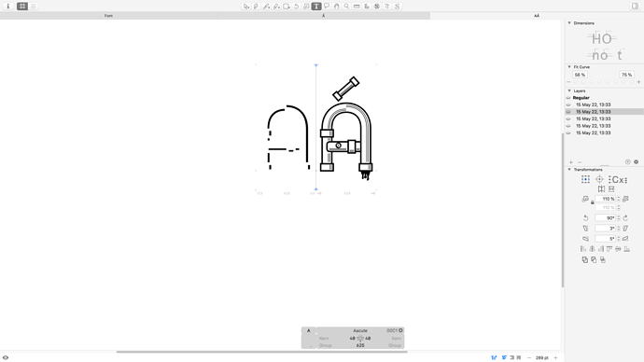Viewport: 644px width, 362px height.
Task: Click the mirror horizontally icon in Transformations
Action: pyautogui.click(x=601, y=188)
